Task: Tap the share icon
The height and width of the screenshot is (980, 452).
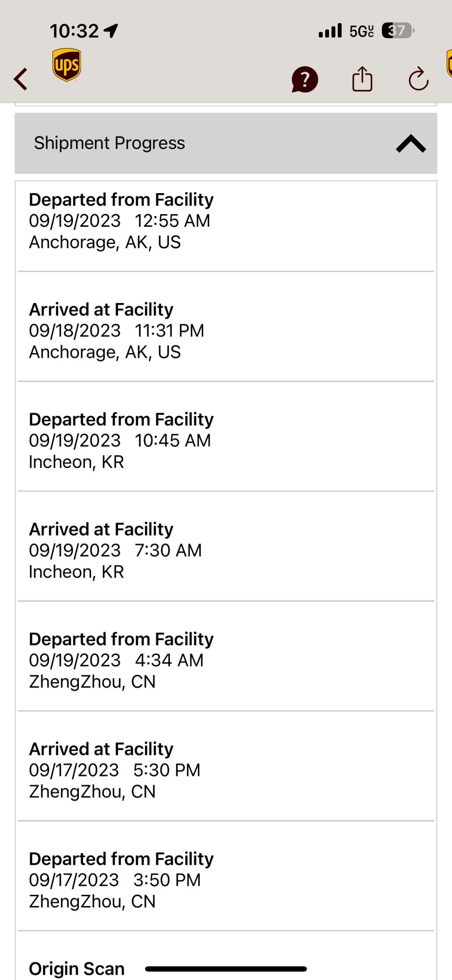Action: [362, 79]
